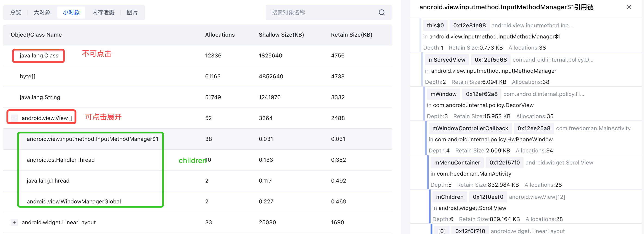Click android.view.View[12] type text
644x234 pixels.
(537, 197)
